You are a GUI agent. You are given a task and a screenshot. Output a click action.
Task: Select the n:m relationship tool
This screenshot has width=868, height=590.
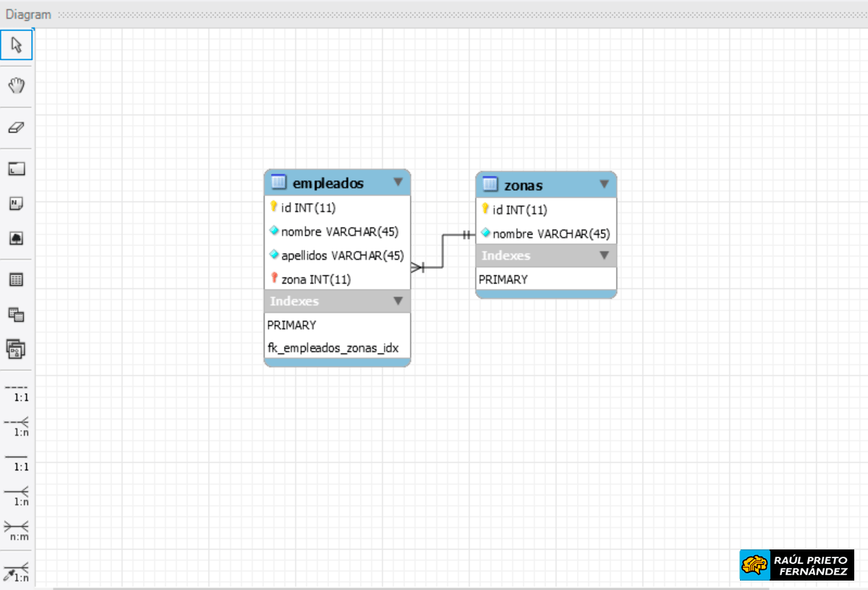click(x=17, y=530)
